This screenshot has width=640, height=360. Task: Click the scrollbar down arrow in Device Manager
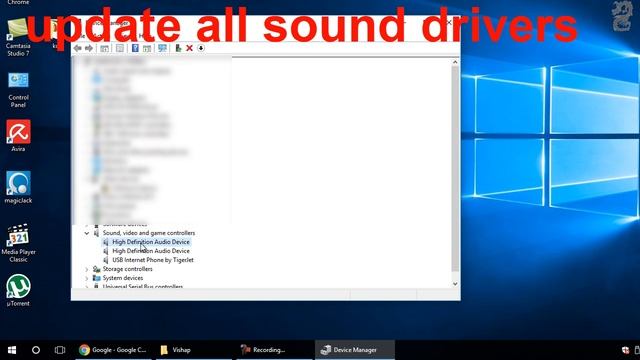point(455,284)
